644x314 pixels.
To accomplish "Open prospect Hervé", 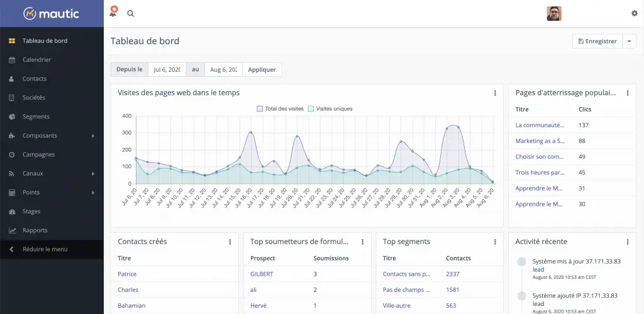I will [x=258, y=305].
